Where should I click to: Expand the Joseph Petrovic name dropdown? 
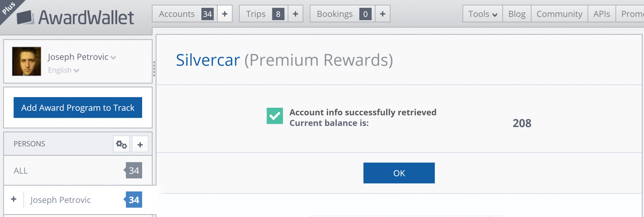tap(113, 57)
